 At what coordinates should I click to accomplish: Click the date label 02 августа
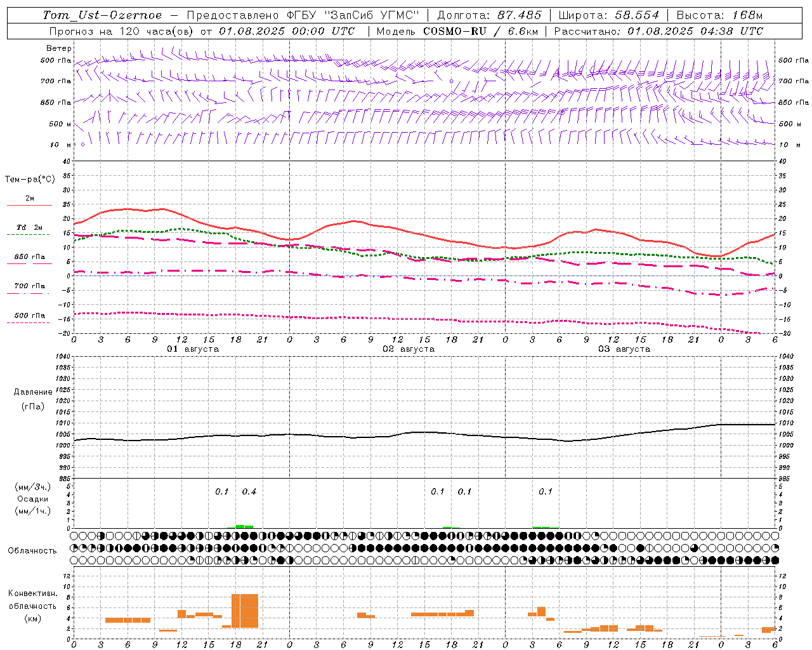409,349
